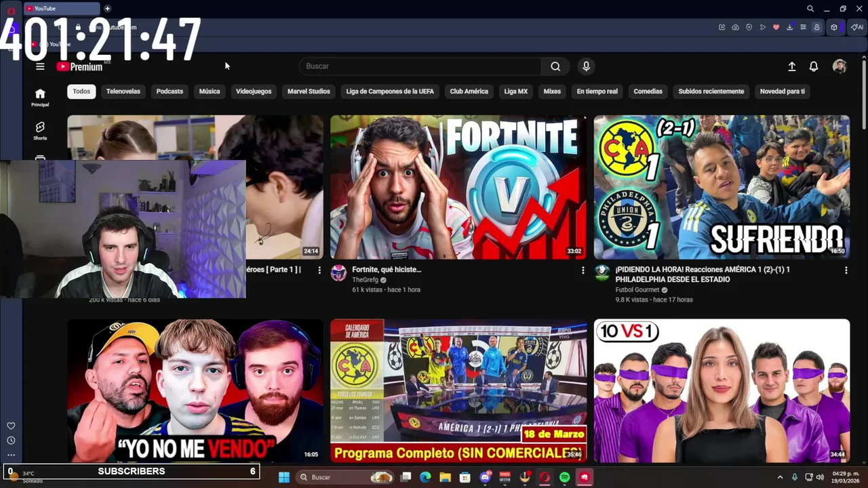
Task: Start voice search with microphone icon
Action: pyautogui.click(x=586, y=66)
